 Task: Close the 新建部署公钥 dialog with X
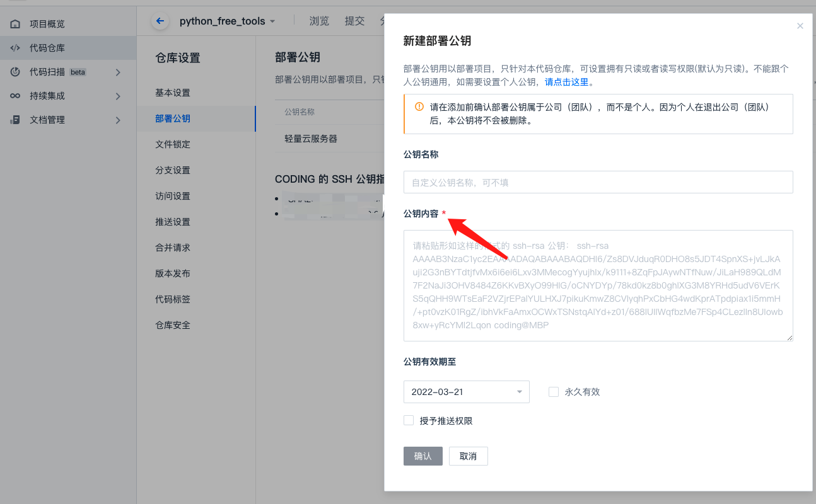(800, 26)
